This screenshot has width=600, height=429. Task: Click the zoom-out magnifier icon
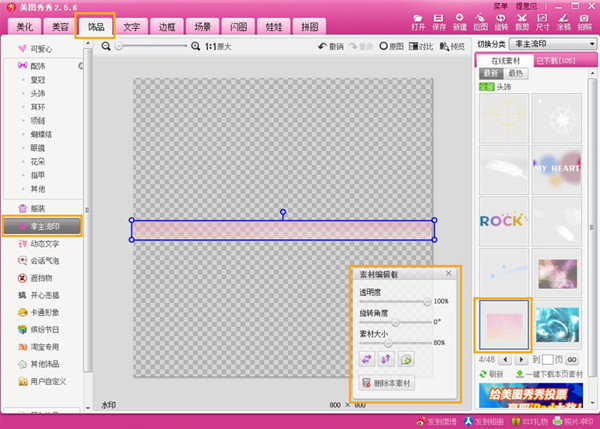tap(107, 46)
